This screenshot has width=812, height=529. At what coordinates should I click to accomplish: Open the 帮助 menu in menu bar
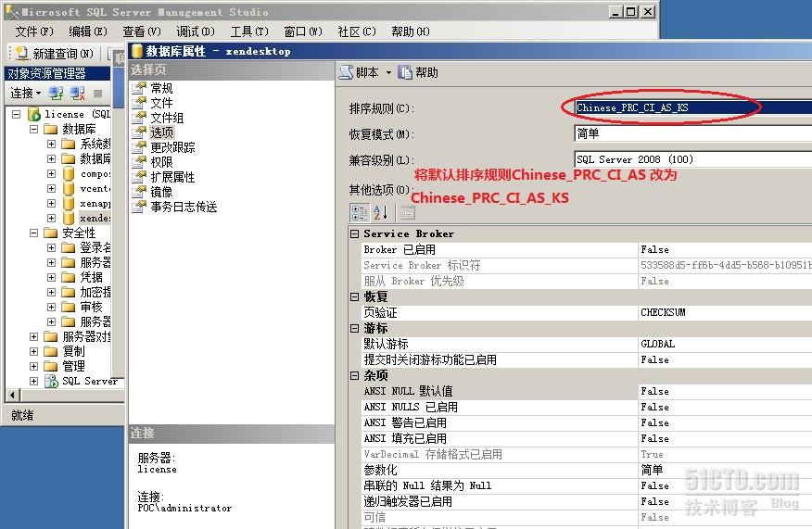(411, 31)
